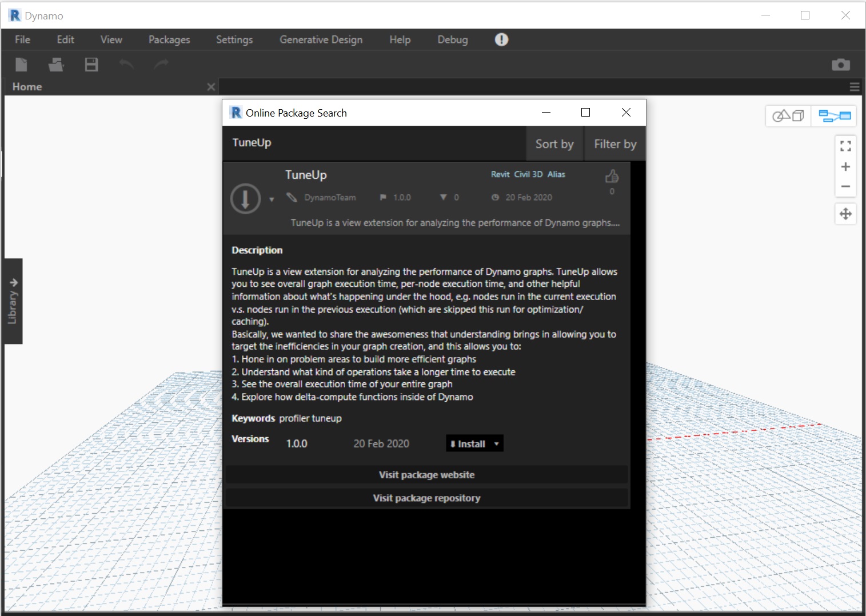Open the File menu
Image resolution: width=866 pixels, height=616 pixels.
23,39
